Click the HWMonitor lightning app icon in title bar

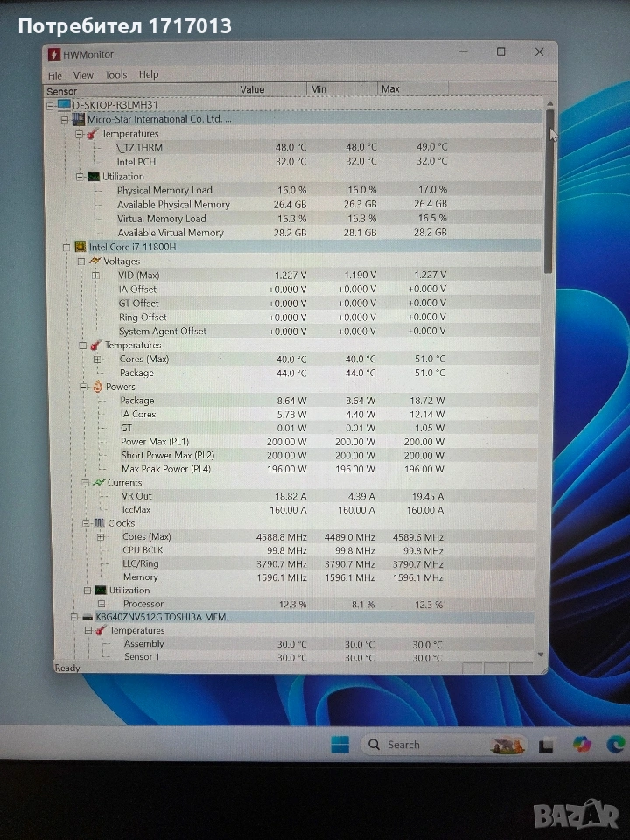click(53, 55)
